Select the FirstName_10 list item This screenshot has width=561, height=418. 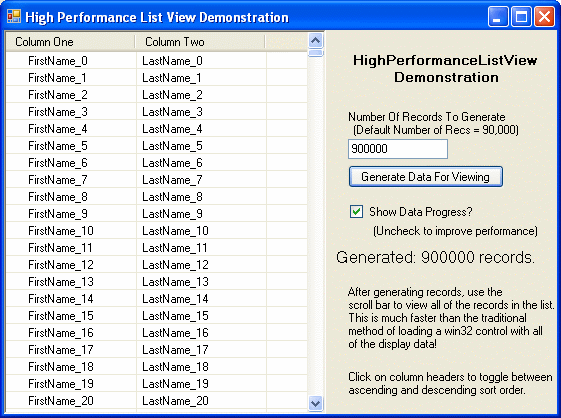(x=61, y=231)
